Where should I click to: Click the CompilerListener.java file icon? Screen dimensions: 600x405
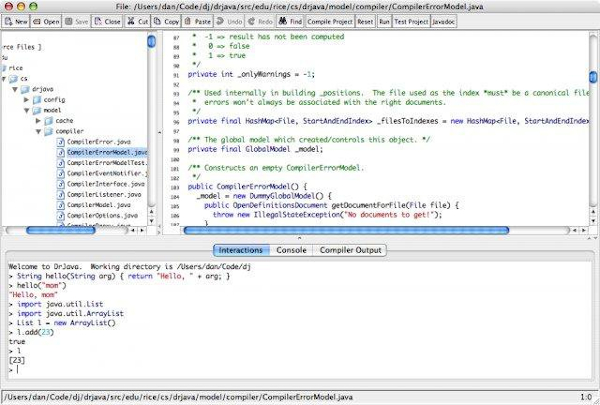point(60,194)
